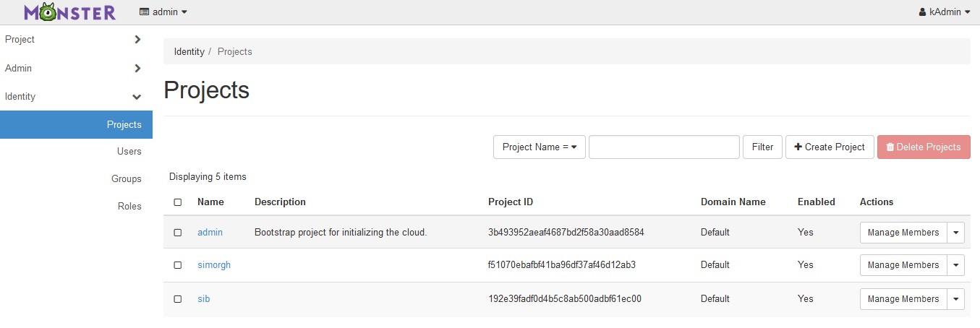Open the sib project link
Image resolution: width=980 pixels, height=328 pixels.
click(x=203, y=299)
